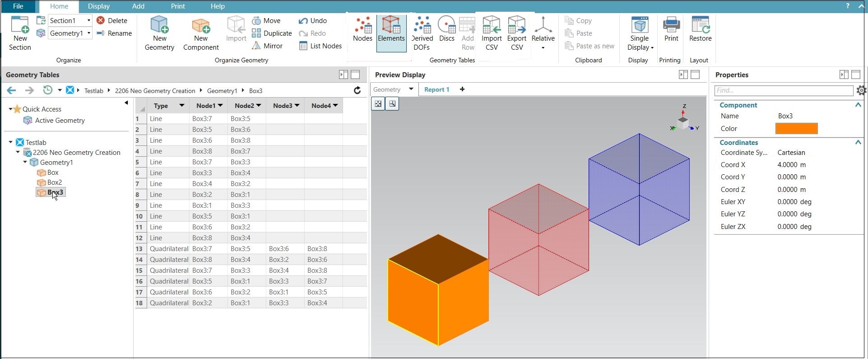Navigate forward in Geometry Tables

coord(29,90)
